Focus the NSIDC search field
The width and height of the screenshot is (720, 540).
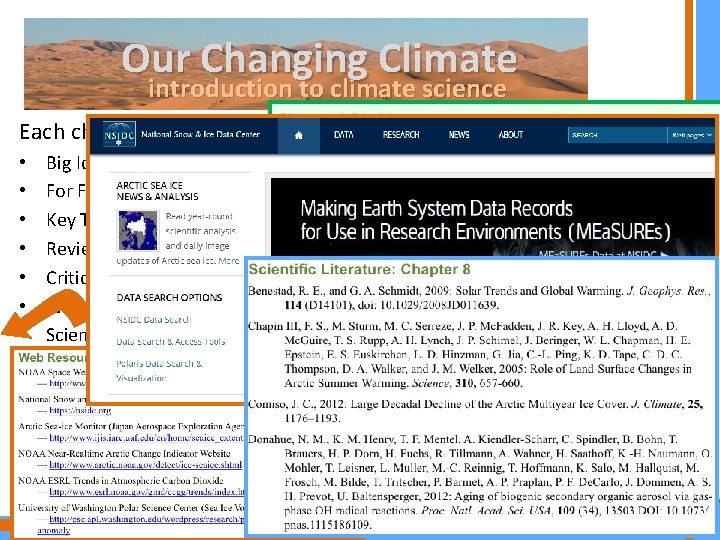click(x=617, y=135)
